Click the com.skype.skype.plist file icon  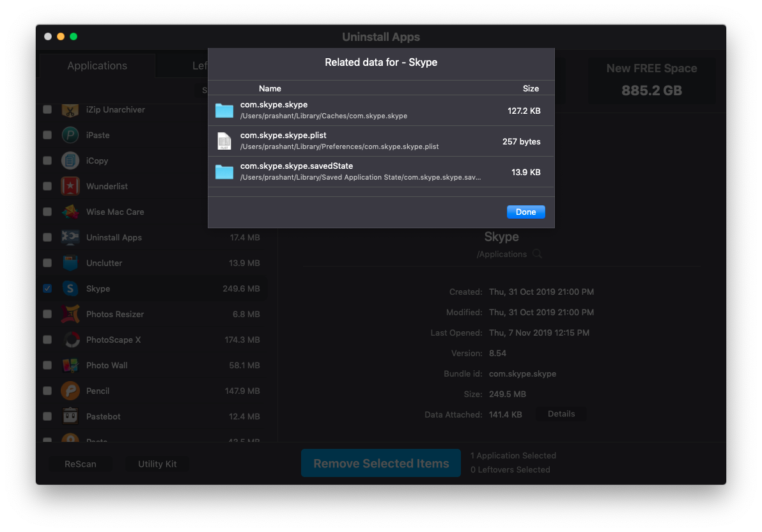click(224, 141)
